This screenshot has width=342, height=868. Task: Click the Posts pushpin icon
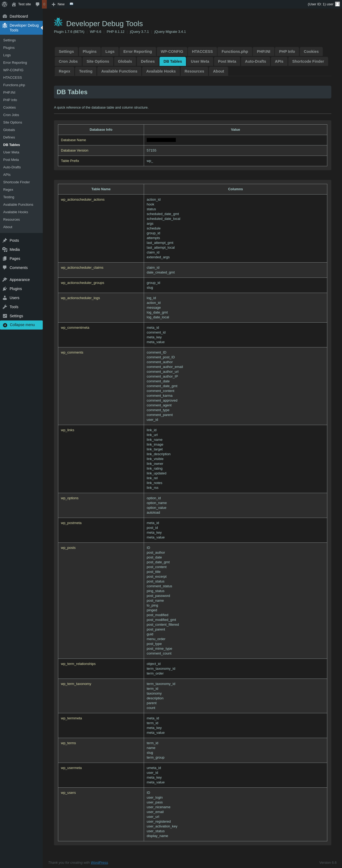click(x=5, y=240)
